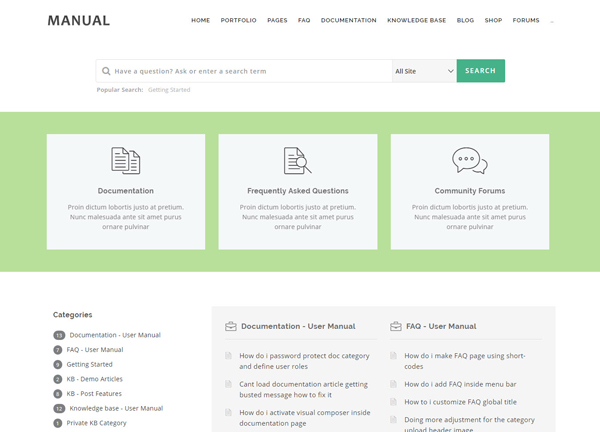Click the document icon beside password protect article
This screenshot has height=432, width=600.
point(229,356)
